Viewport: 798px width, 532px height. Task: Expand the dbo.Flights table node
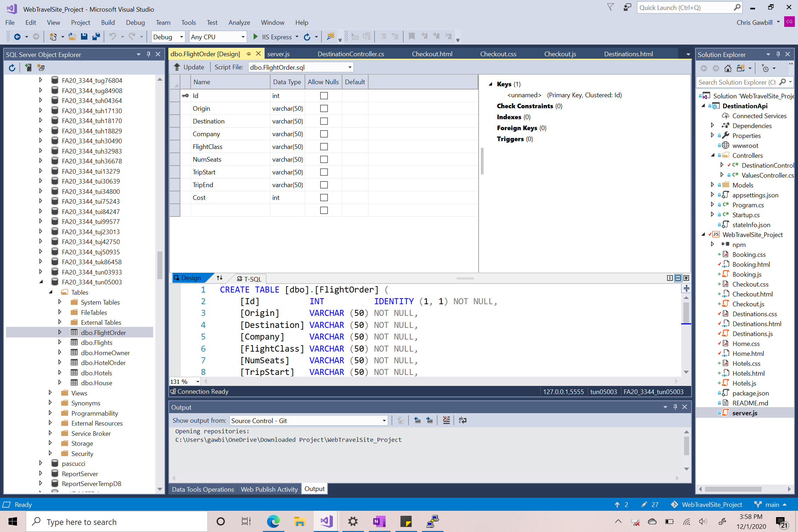(x=60, y=342)
